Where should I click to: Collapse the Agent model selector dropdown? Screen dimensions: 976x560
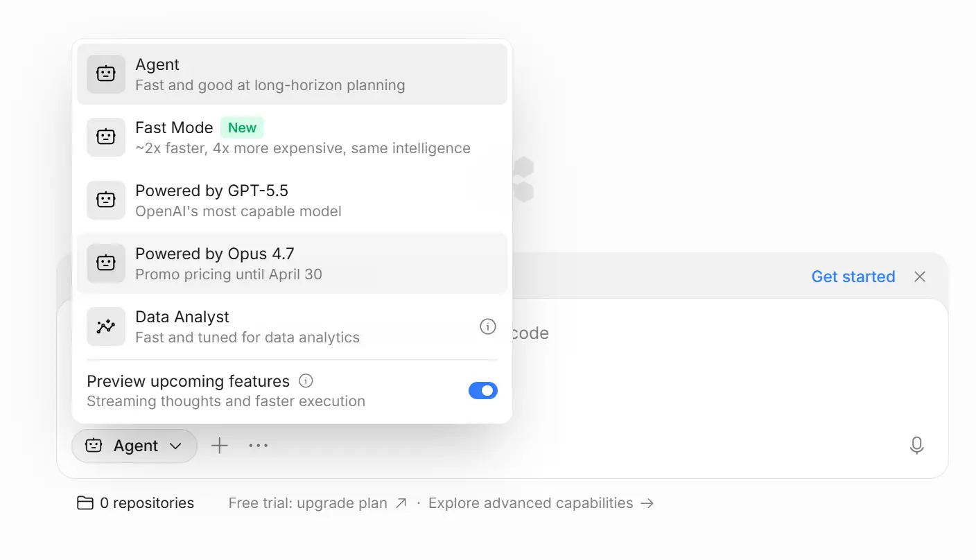(134, 446)
